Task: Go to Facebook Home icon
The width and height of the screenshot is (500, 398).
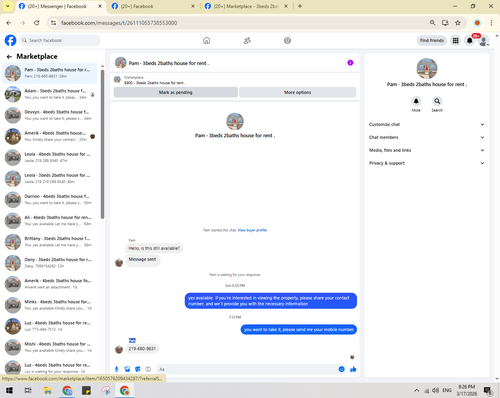Action: [x=207, y=41]
